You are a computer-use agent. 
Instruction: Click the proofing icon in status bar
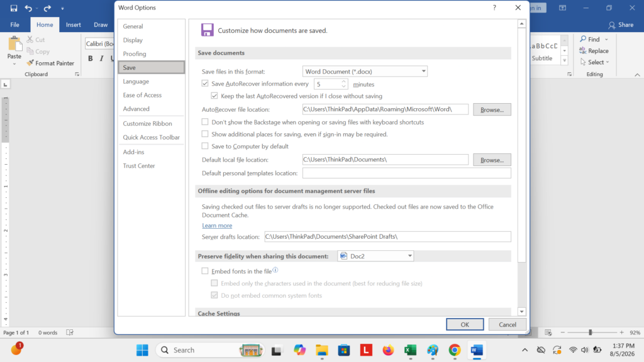(x=70, y=332)
